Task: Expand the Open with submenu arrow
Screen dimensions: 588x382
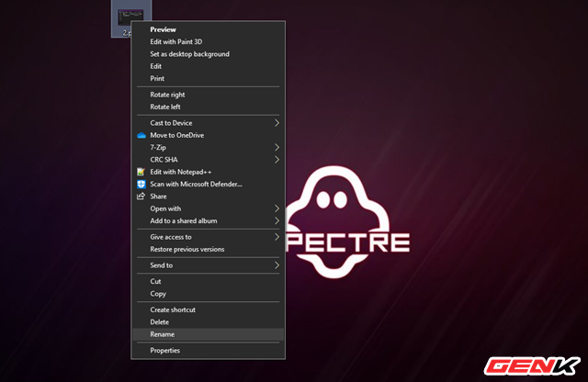Action: (277, 208)
